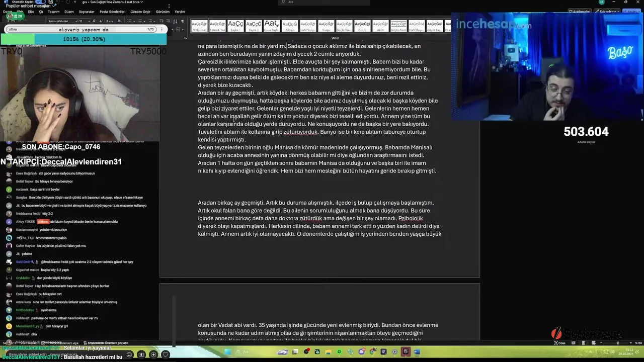The width and height of the screenshot is (644, 362).
Task: Apply the Altyazı subtitle style
Action: [x=290, y=26]
